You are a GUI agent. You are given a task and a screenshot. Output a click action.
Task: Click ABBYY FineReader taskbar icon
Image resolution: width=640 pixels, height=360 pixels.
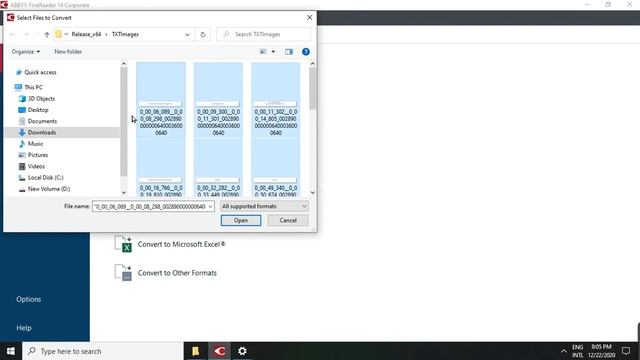(x=220, y=351)
